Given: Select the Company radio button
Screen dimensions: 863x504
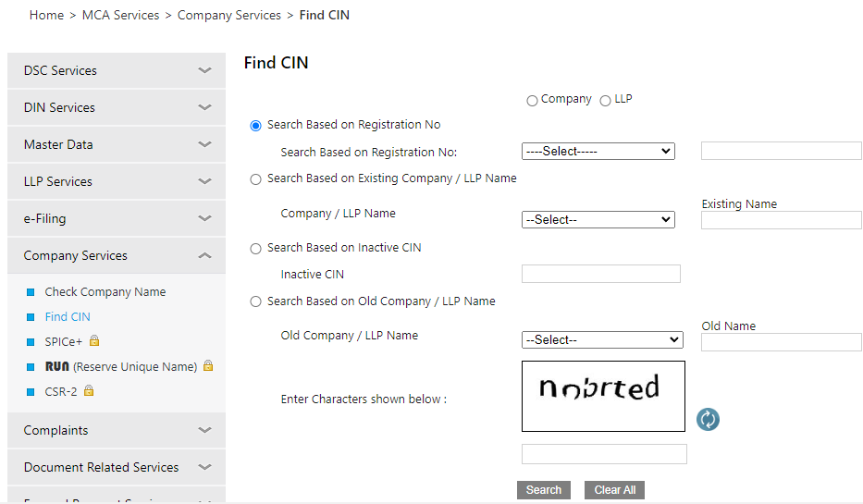Looking at the screenshot, I should pyautogui.click(x=532, y=101).
